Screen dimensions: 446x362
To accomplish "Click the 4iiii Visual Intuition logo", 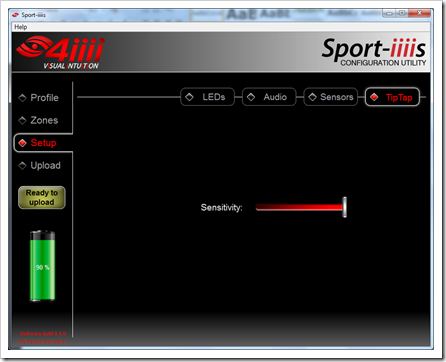I will (60, 52).
